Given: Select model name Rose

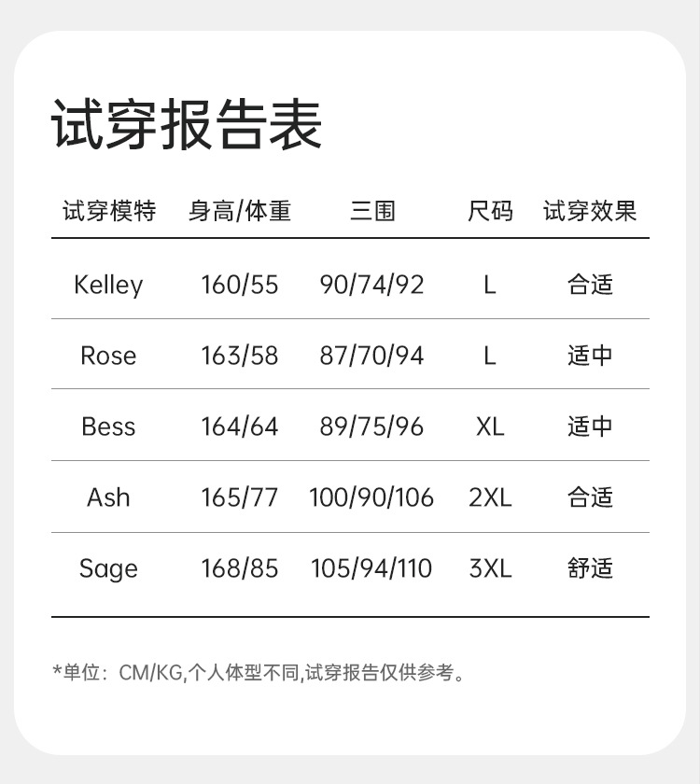Looking at the screenshot, I should tap(108, 356).
